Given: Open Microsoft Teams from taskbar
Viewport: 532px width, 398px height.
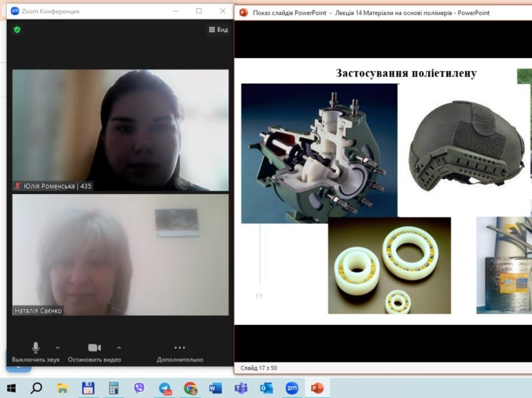Looking at the screenshot, I should coord(241,388).
